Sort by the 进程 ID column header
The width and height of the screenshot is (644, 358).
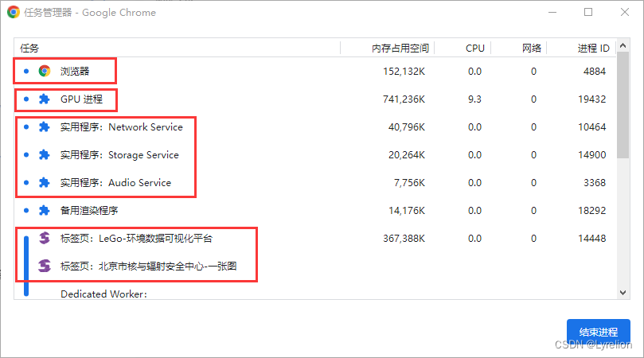(581, 48)
